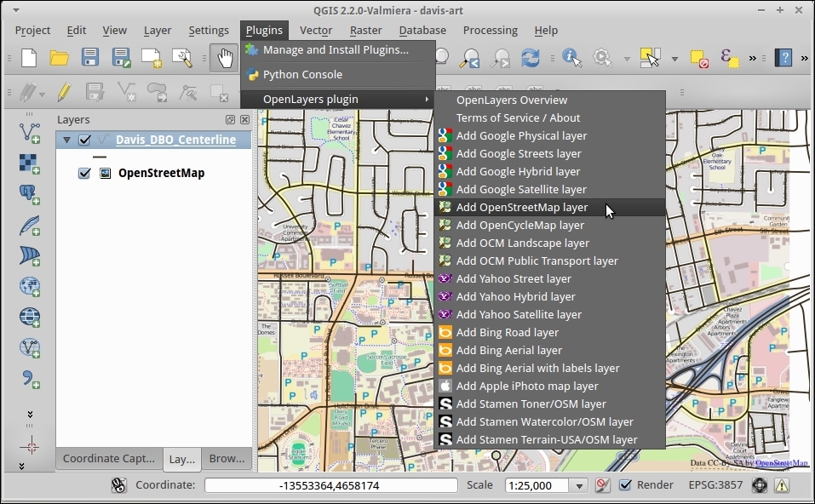Disable the Render checkbox
The width and height of the screenshot is (815, 504).
625,485
